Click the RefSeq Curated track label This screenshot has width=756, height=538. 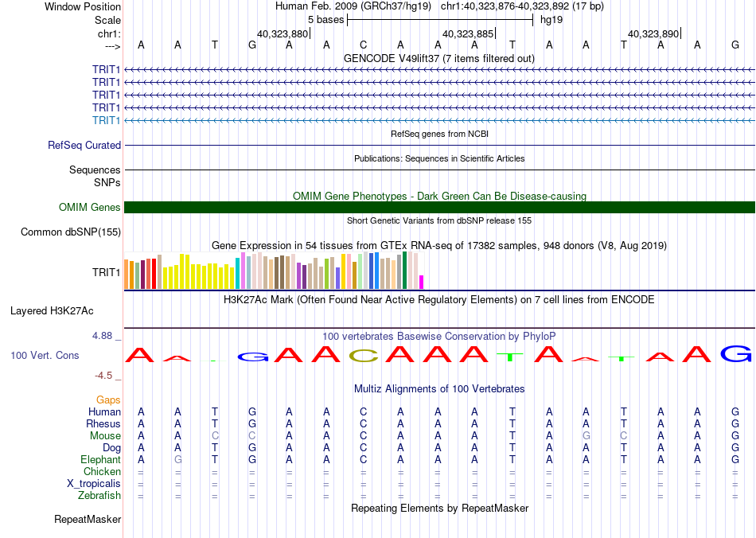84,145
